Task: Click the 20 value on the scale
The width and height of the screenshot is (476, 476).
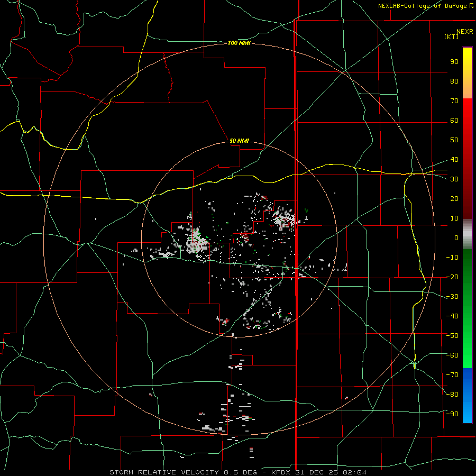Action: click(x=454, y=199)
